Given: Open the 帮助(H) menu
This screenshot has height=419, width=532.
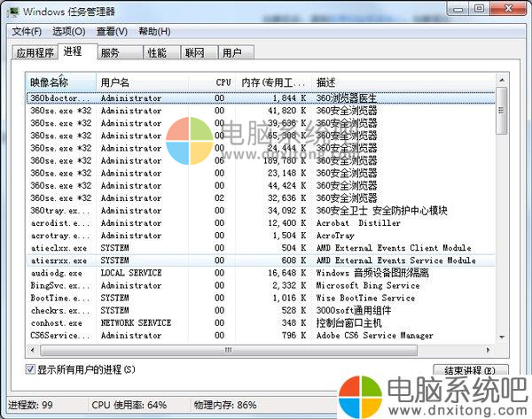Looking at the screenshot, I should click(153, 32).
